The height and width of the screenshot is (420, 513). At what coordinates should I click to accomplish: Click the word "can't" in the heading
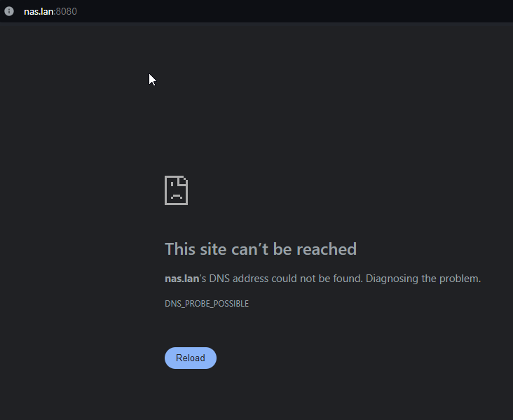coord(249,249)
